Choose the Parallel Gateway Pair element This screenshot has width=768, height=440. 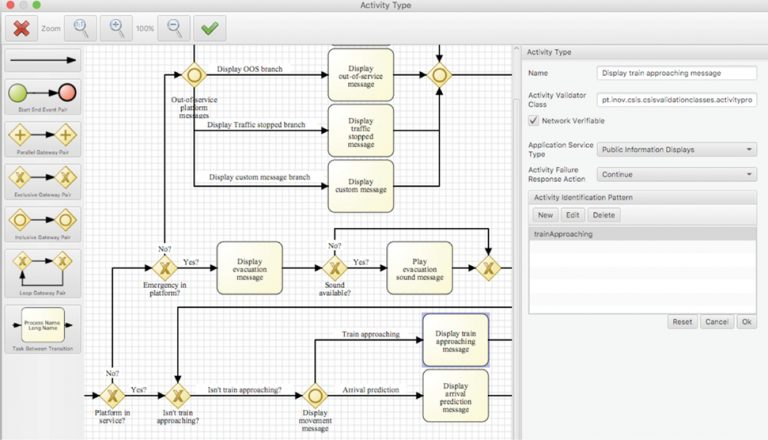point(42,135)
